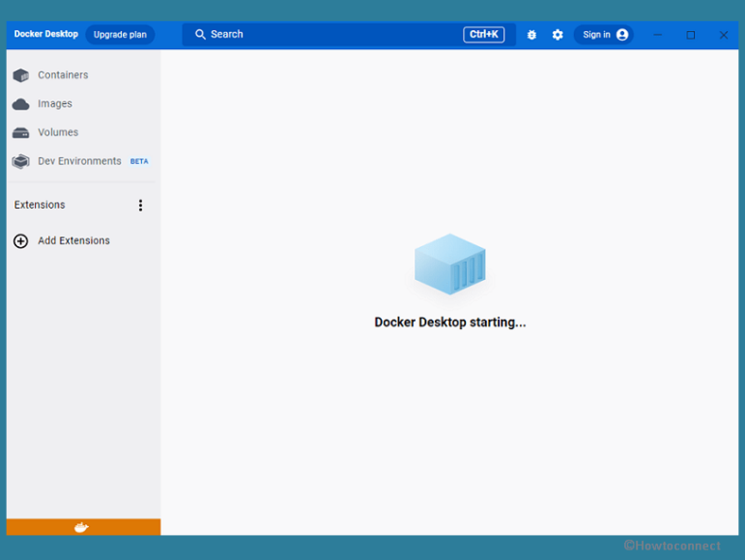Image resolution: width=745 pixels, height=560 pixels.
Task: Open settings via the gear icon
Action: click(x=558, y=35)
